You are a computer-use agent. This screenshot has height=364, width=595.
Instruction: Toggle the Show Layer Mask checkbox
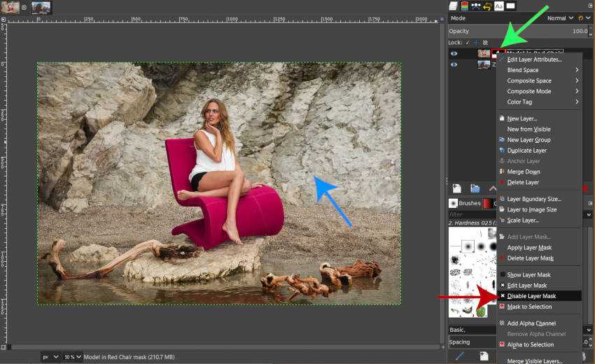[x=502, y=275]
